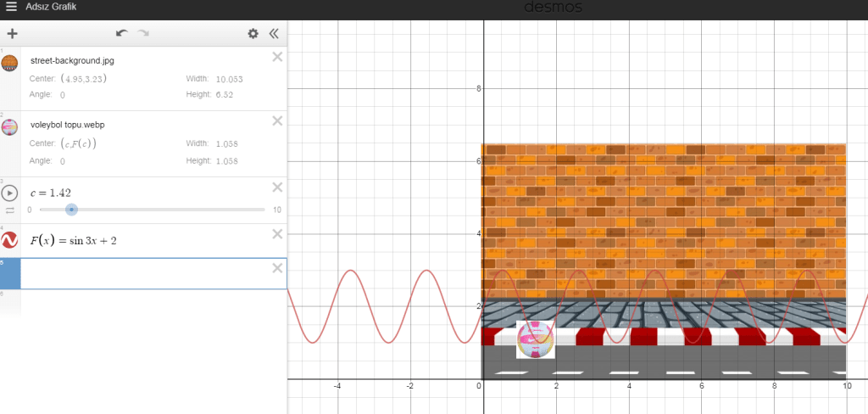Change slider c animation loop mode
The image size is (868, 414).
[x=10, y=210]
